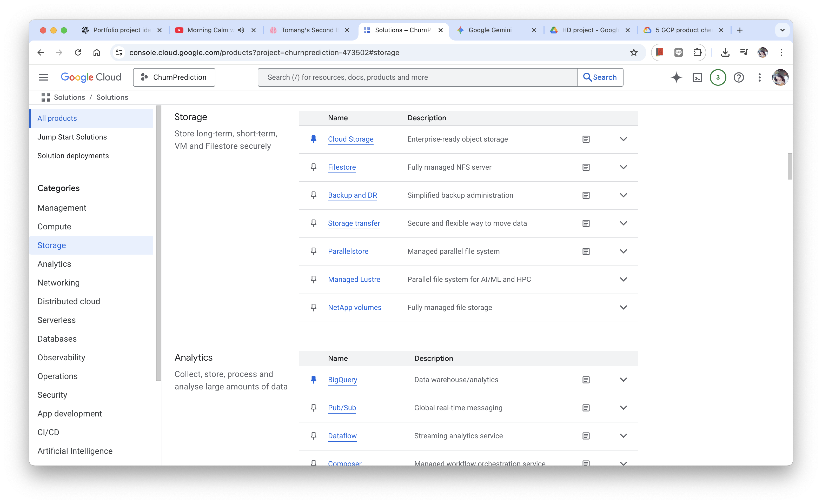Activate Cloud Shell terminal icon
This screenshot has height=504, width=822.
(697, 77)
